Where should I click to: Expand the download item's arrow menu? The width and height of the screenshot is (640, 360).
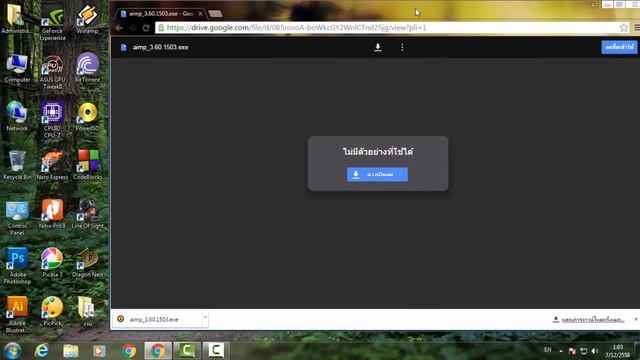pyautogui.click(x=205, y=318)
